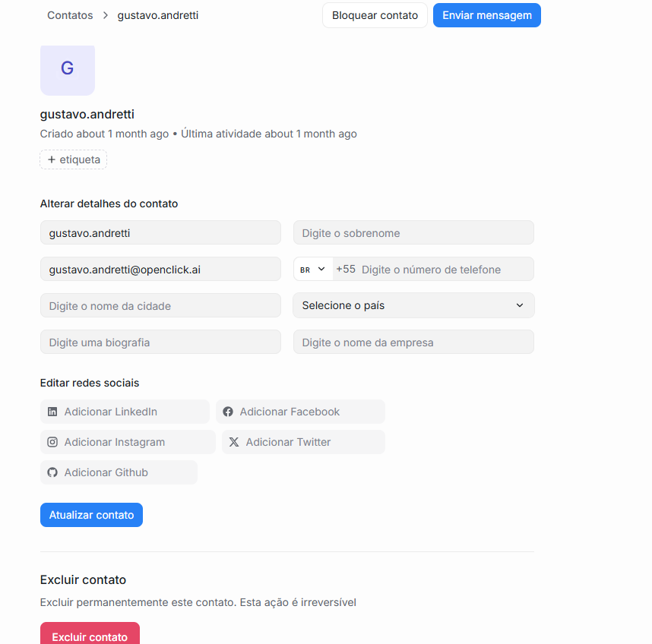Click the email address field
Screen dimensions: 652x644
160,270
